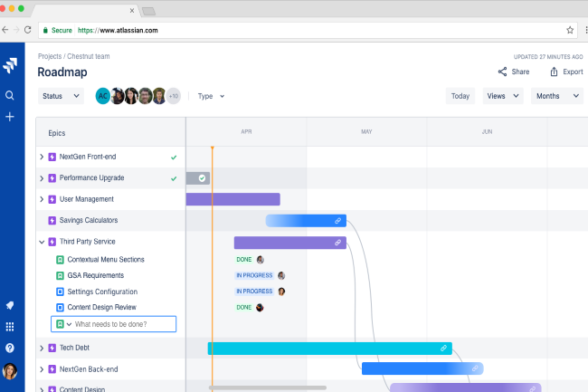The width and height of the screenshot is (588, 392).
Task: Open search from the sidebar magnifier
Action: point(10,95)
